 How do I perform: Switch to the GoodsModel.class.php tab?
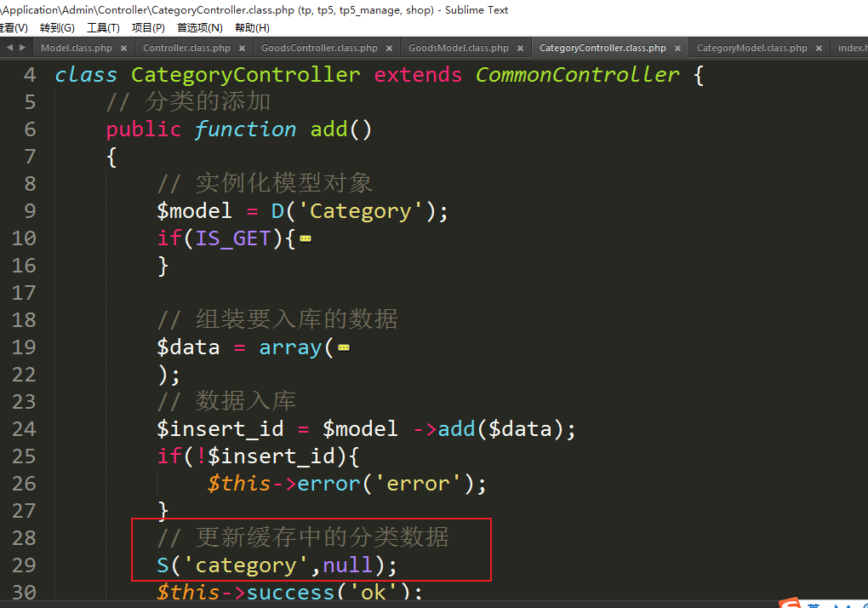point(458,49)
